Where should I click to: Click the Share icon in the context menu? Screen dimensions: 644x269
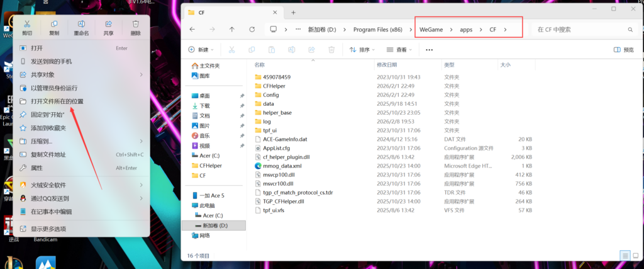click(108, 25)
